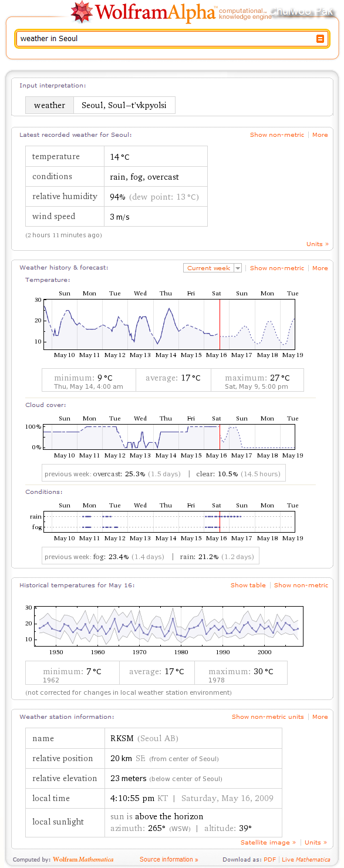The height and width of the screenshot is (868, 344).
Task: Click the orange compute button in search box
Action: [321, 39]
